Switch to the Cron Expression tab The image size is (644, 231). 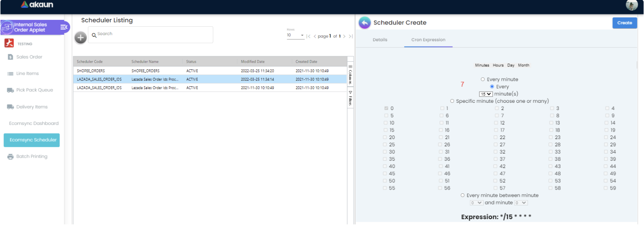pos(428,40)
